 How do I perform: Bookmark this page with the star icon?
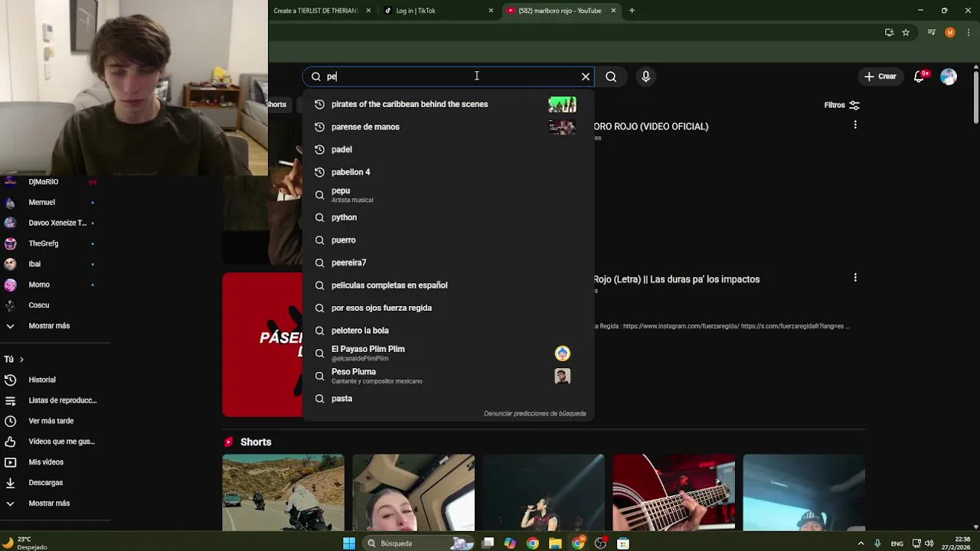pyautogui.click(x=906, y=32)
